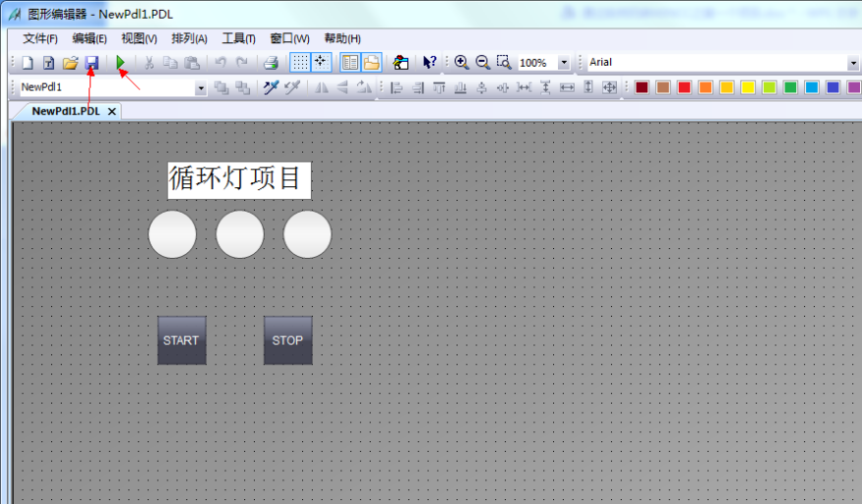Redo the action with the redo arrow
The width and height of the screenshot is (862, 504).
(241, 63)
